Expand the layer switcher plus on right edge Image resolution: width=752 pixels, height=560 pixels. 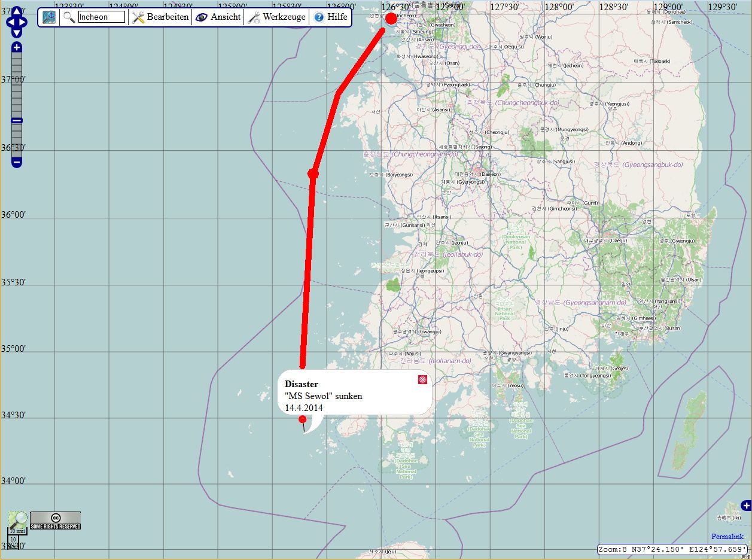click(x=745, y=506)
